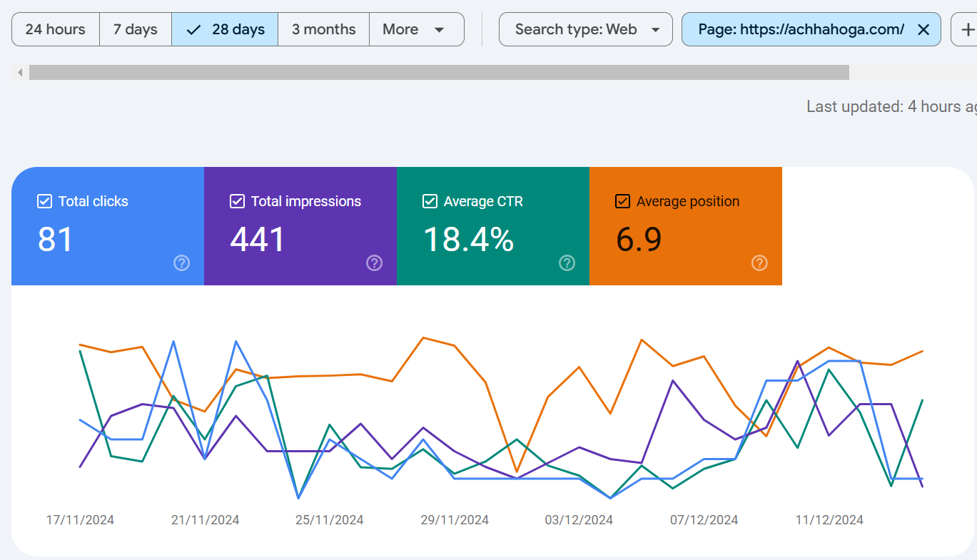The width and height of the screenshot is (977, 560).
Task: Expand the More date range dropdown
Action: click(415, 29)
